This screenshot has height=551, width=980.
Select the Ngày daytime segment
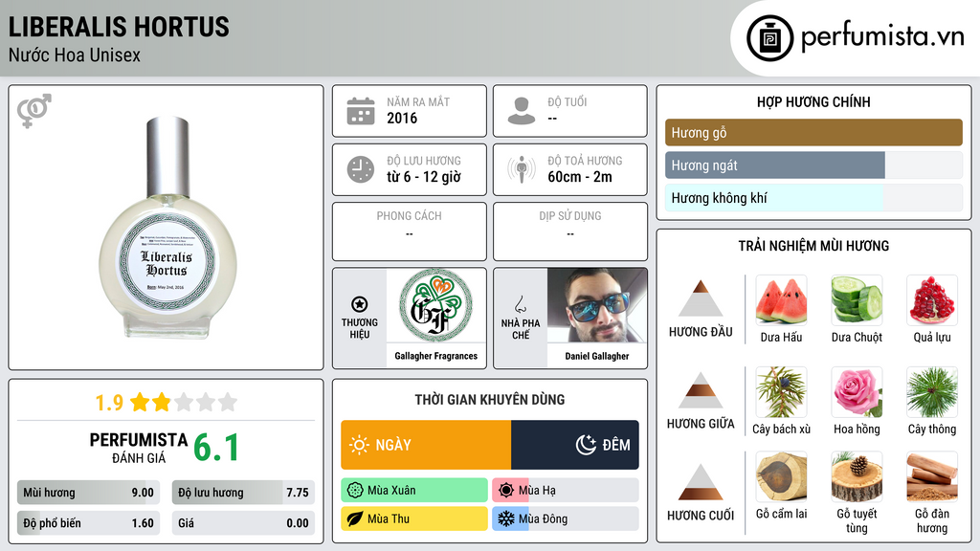pos(426,445)
